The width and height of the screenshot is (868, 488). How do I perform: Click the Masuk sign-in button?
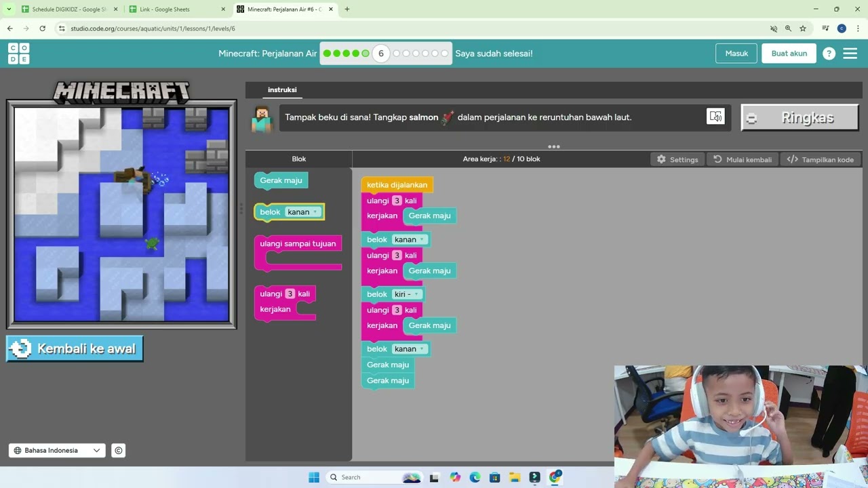click(736, 54)
